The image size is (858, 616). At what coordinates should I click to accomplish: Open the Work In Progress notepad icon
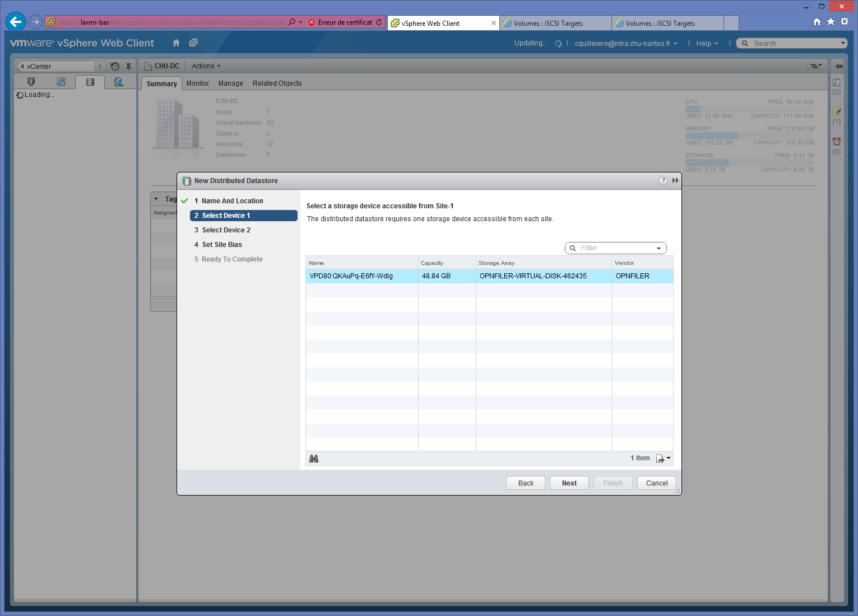(836, 112)
